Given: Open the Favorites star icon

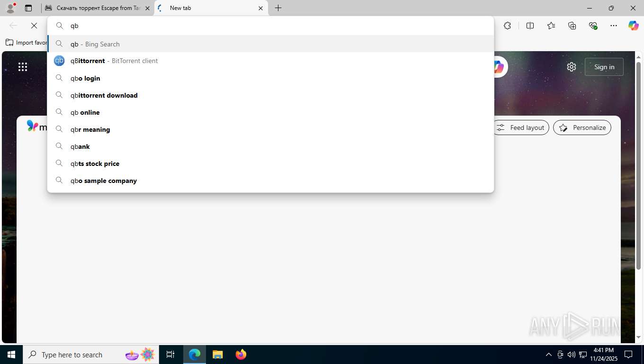Looking at the screenshot, I should 551,26.
